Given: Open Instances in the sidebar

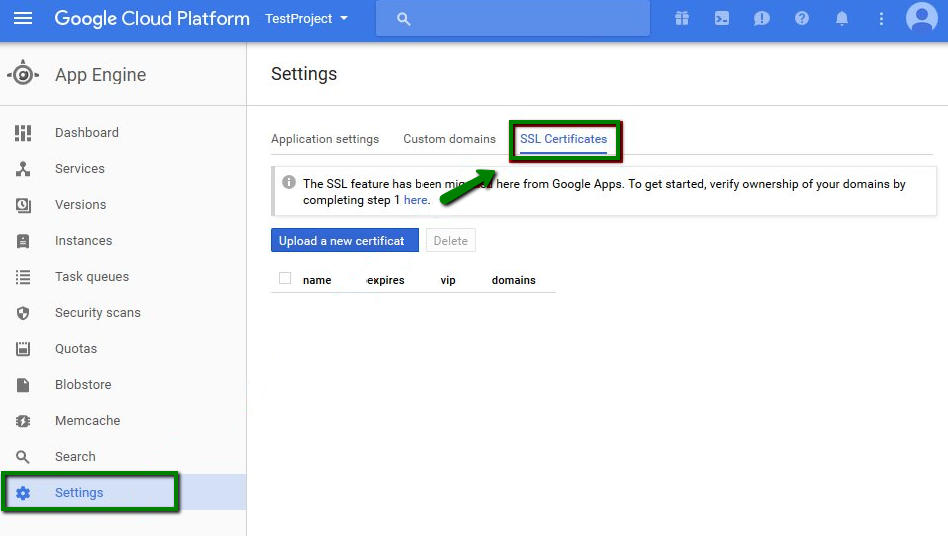Looking at the screenshot, I should [83, 241].
